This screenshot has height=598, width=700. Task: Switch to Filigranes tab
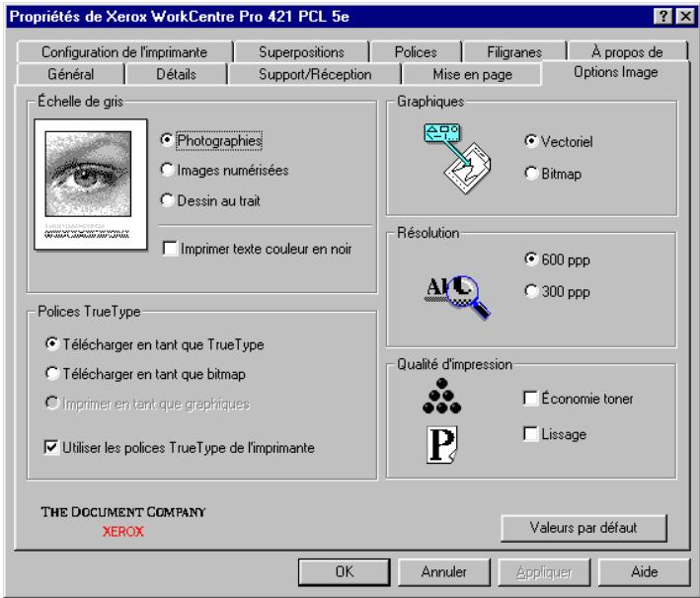[514, 51]
